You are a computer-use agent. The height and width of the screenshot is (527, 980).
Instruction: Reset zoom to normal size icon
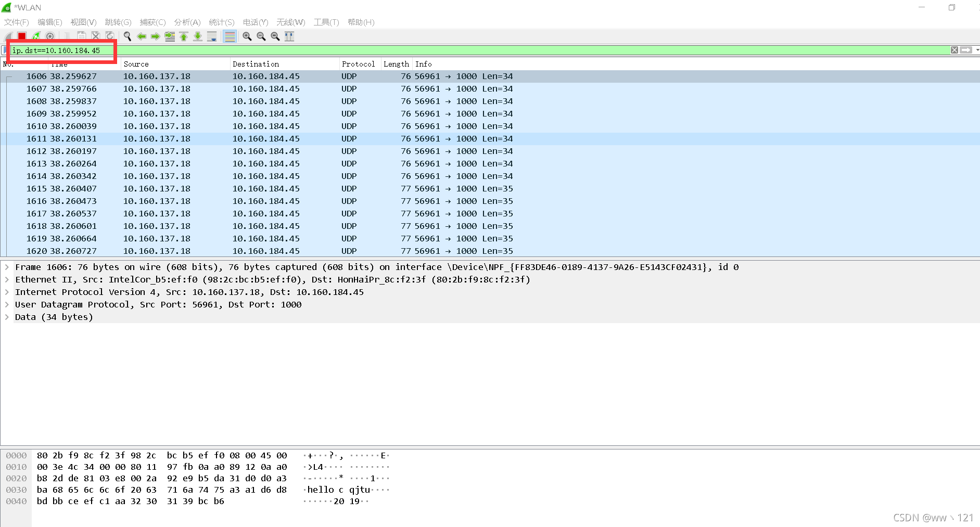(x=275, y=36)
